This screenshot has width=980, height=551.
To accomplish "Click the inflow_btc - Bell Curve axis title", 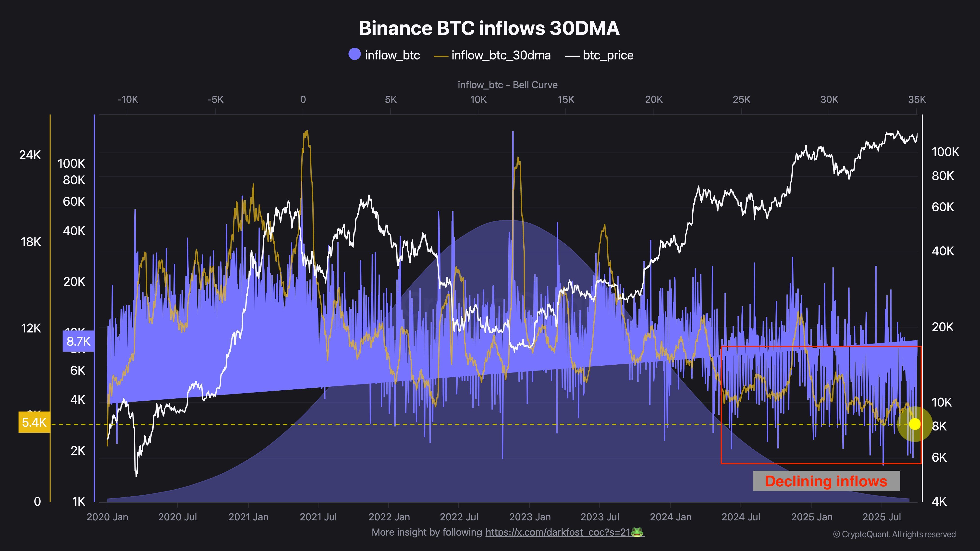I will 507,85.
